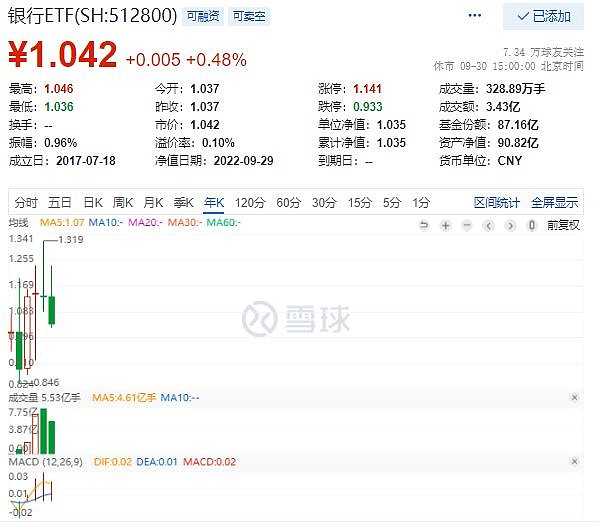Open the three-dot more options menu
The image size is (599, 528).
click(474, 16)
